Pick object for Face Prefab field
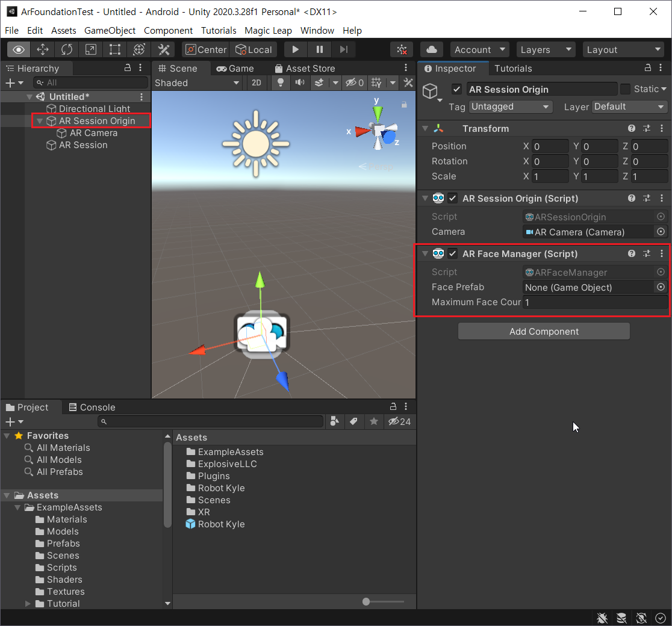The width and height of the screenshot is (672, 626). [x=661, y=287]
